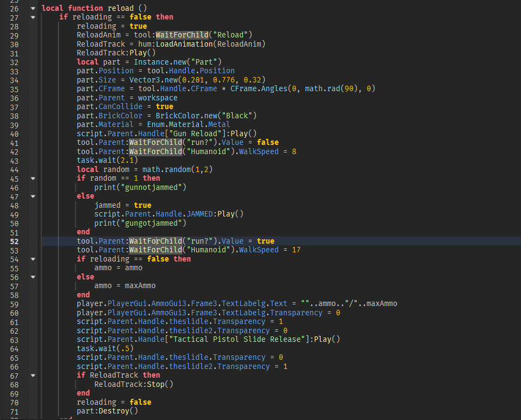Screen dimensions: 521x420
Task: Click 'part.Position' on line 33
Action: (x=105, y=71)
